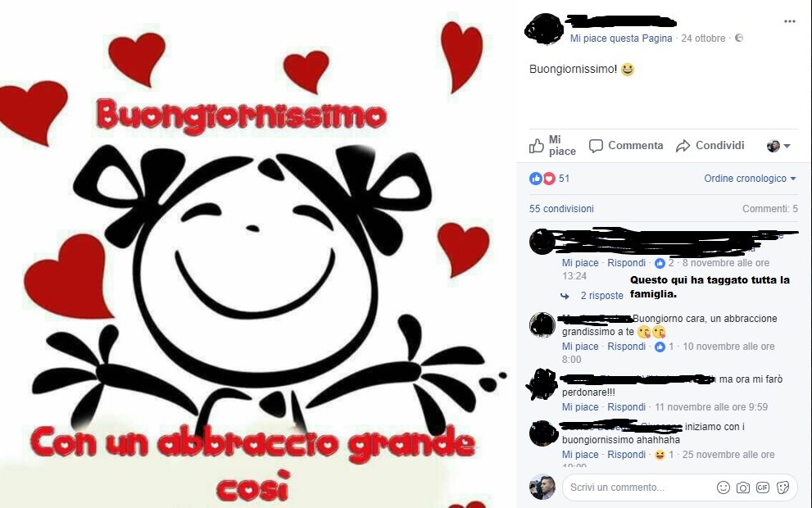The width and height of the screenshot is (812, 508).
Task: Click the globe public audience icon
Action: point(739,38)
